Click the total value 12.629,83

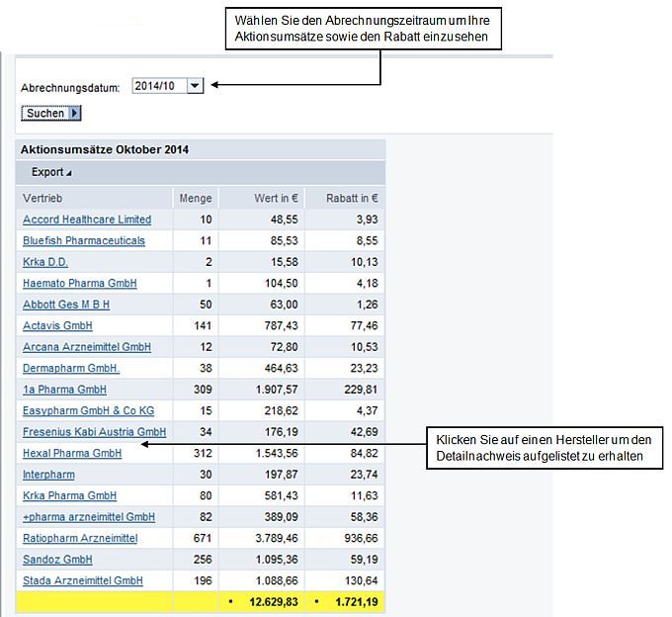[x=274, y=602]
